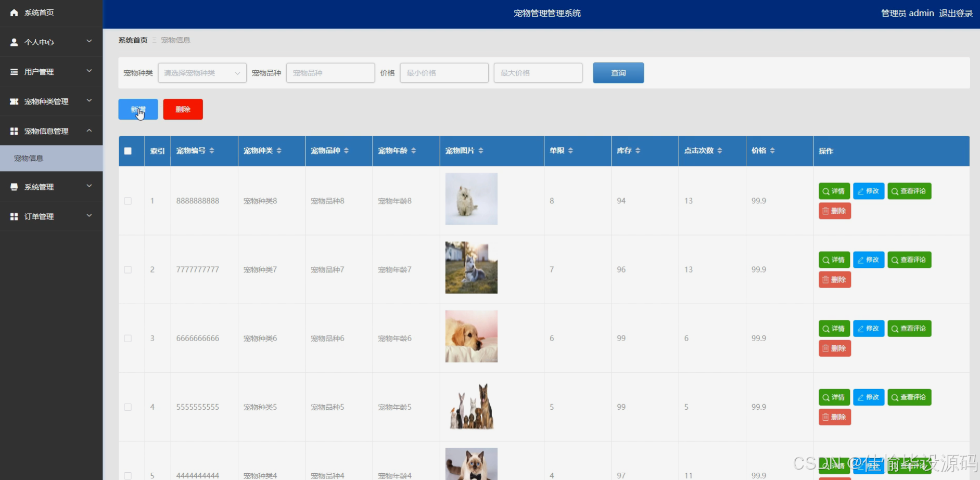This screenshot has height=480, width=980.
Task: Open the cats-and-dogs thumbnail in row 4
Action: tap(471, 406)
